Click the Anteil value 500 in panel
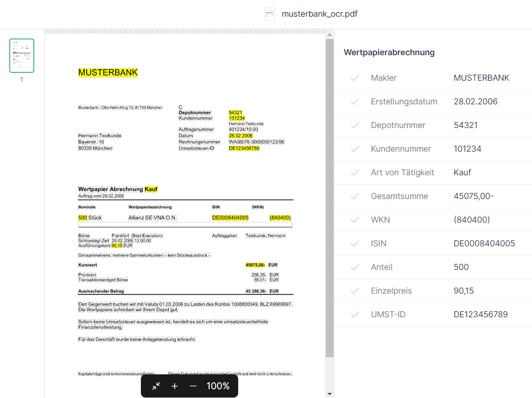This screenshot has width=532, height=398. click(461, 267)
